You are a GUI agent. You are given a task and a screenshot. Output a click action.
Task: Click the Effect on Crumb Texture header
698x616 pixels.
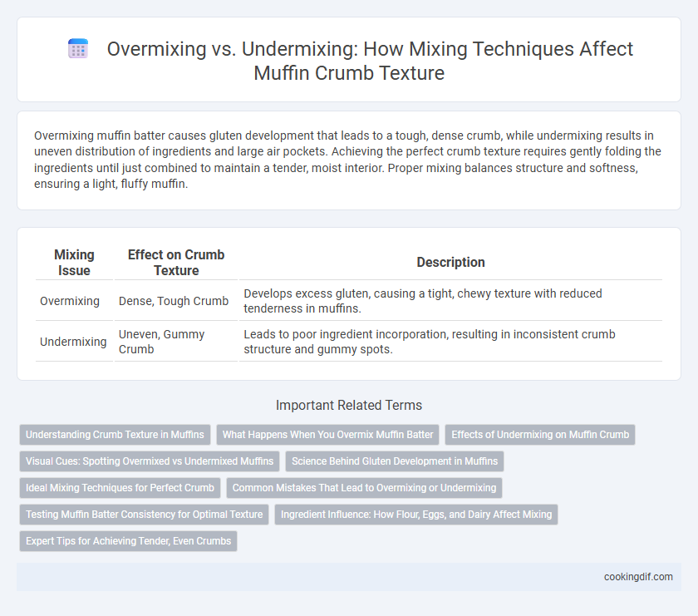pyautogui.click(x=176, y=263)
